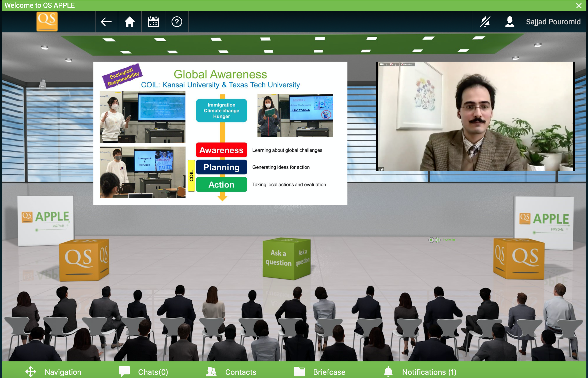Click the user profile silhouette icon
Image resolution: width=588 pixels, height=378 pixels.
click(x=510, y=22)
